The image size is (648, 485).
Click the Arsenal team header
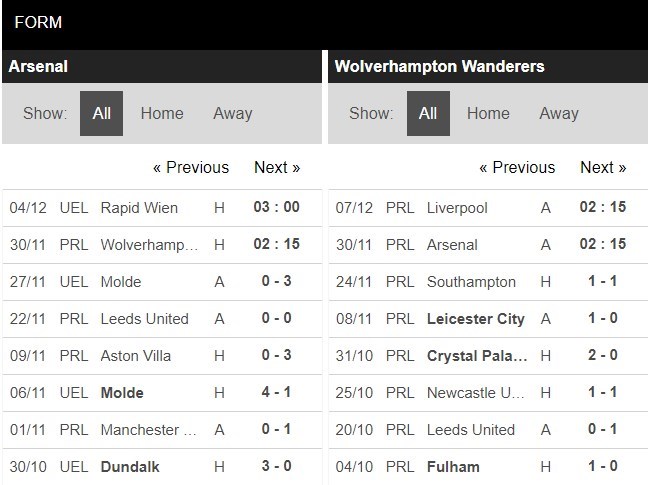tap(38, 67)
